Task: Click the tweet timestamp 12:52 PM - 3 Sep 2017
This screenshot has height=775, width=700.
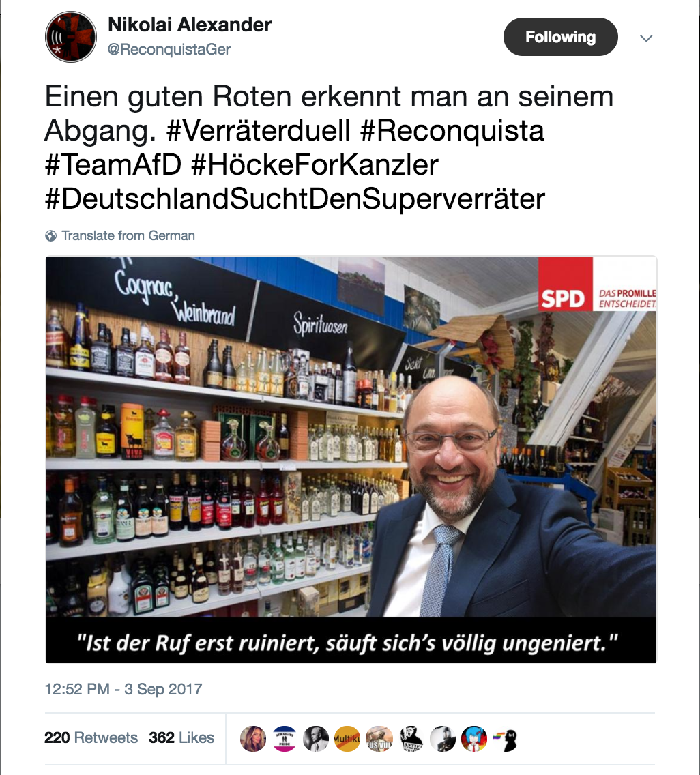Action: pyautogui.click(x=123, y=689)
